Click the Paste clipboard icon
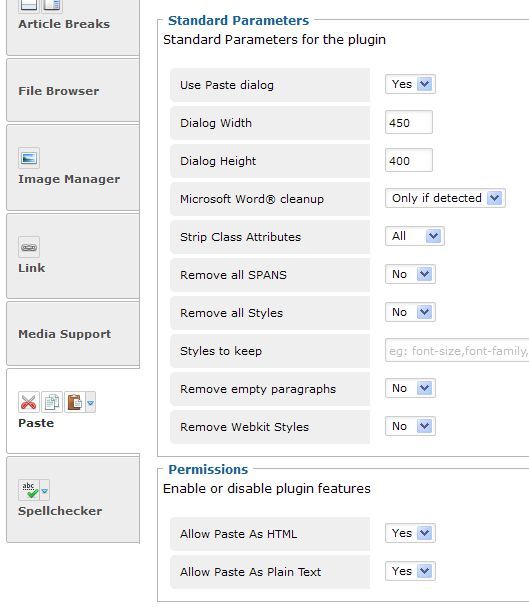 pos(75,402)
